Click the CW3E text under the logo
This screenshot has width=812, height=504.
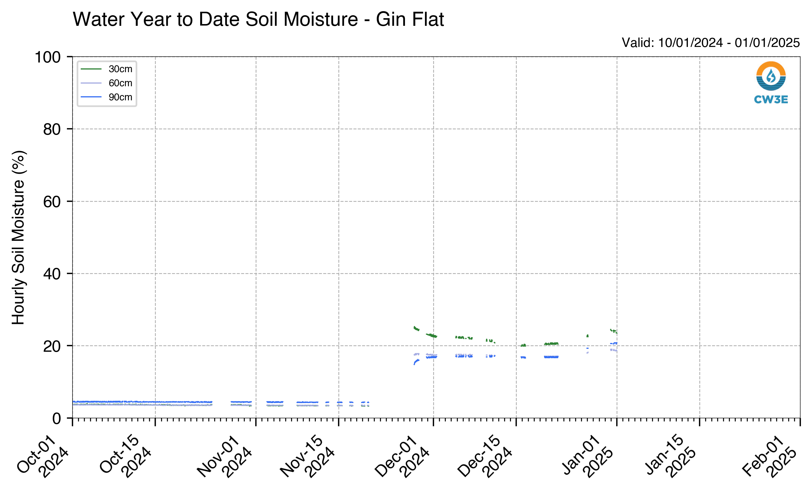(x=771, y=99)
